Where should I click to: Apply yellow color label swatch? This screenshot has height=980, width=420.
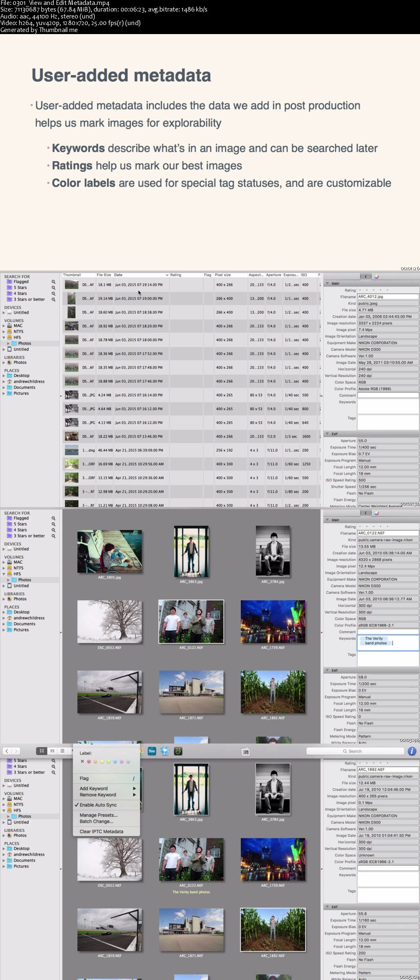point(102,762)
